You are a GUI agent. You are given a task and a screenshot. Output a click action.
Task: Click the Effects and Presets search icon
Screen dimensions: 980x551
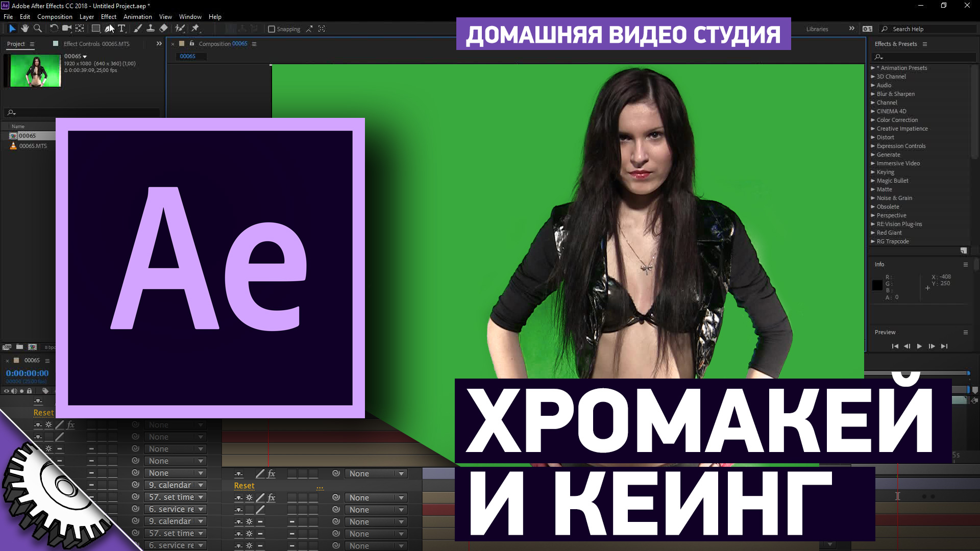point(878,57)
